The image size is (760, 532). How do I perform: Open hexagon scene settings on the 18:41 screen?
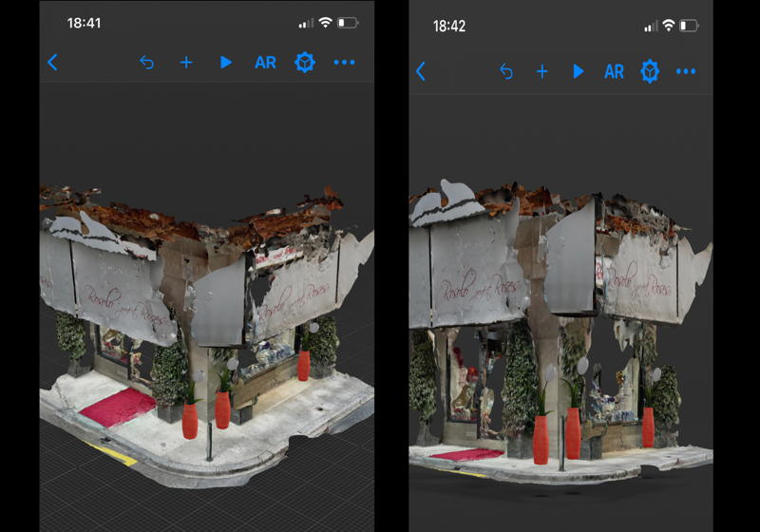click(x=304, y=63)
